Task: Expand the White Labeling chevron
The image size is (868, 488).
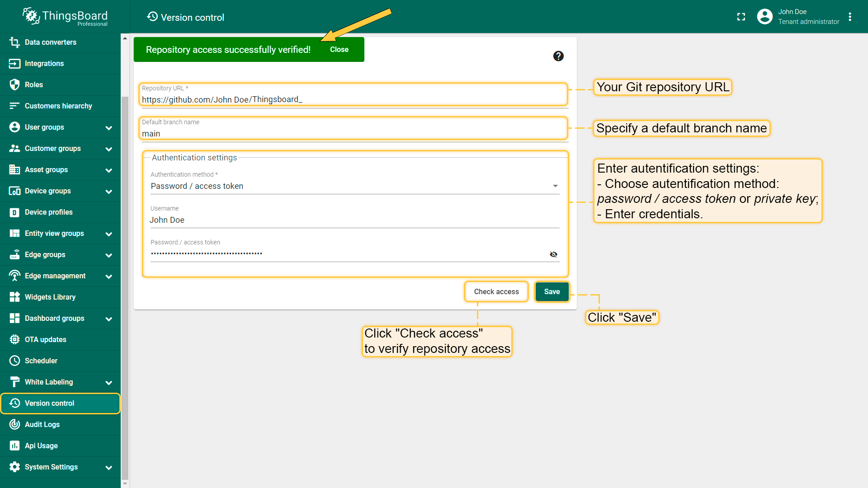Action: click(108, 382)
